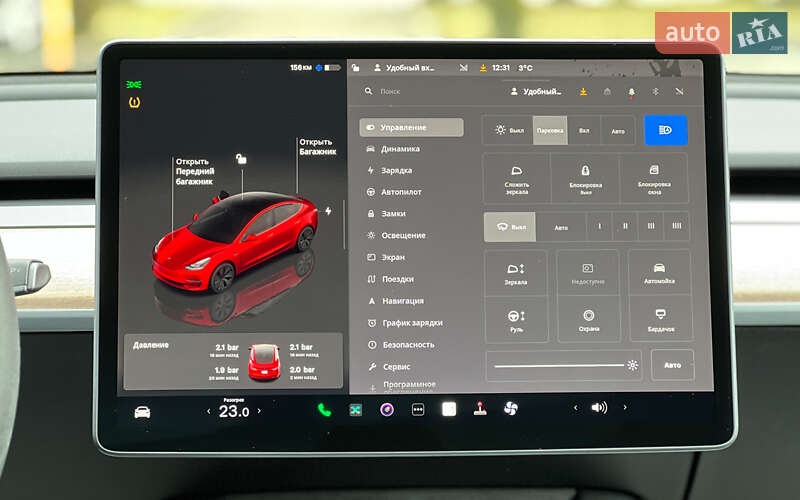Image resolution: width=800 pixels, height=500 pixels.
Task: Open График зарядки settings
Action: pos(406,323)
